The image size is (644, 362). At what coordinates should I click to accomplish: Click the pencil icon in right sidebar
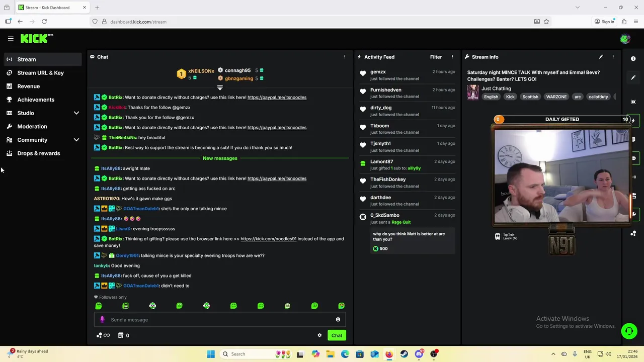[x=633, y=77]
